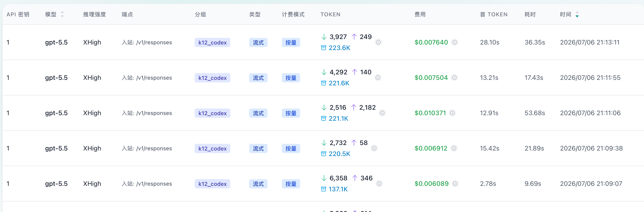
Task: Click k12_codex tag in first row
Action: click(212, 42)
